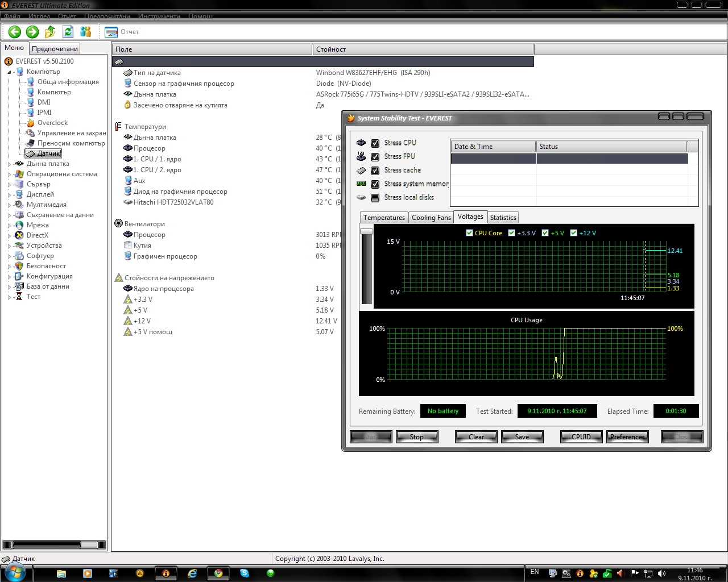Viewport: 728px width, 582px height.
Task: Select the Voltages tab
Action: coord(470,217)
